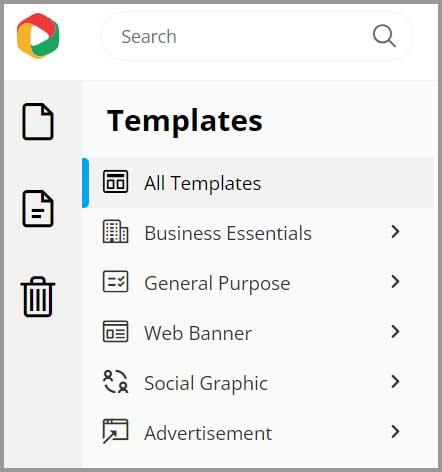Open the Social Graphic category
The image size is (442, 472).
258,382
